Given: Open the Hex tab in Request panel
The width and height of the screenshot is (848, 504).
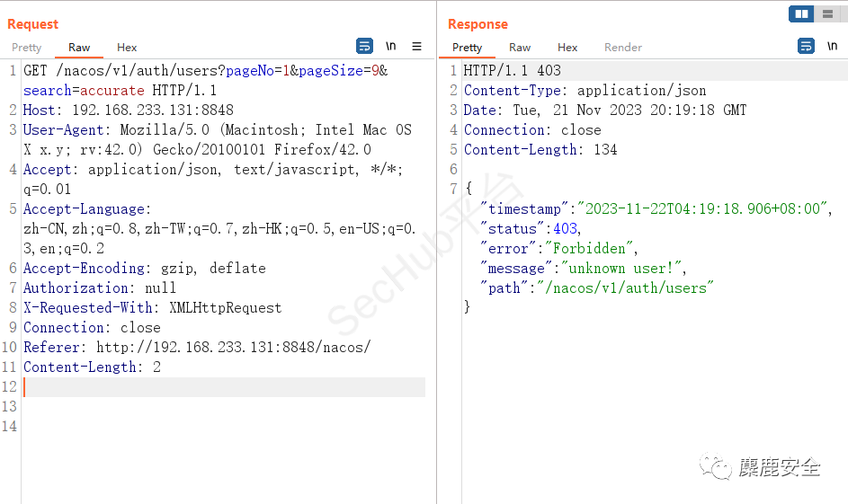Looking at the screenshot, I should [127, 48].
